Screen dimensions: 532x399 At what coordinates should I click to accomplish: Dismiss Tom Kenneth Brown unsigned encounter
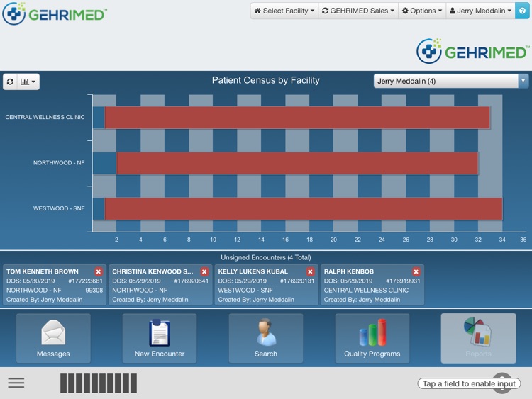tap(99, 271)
